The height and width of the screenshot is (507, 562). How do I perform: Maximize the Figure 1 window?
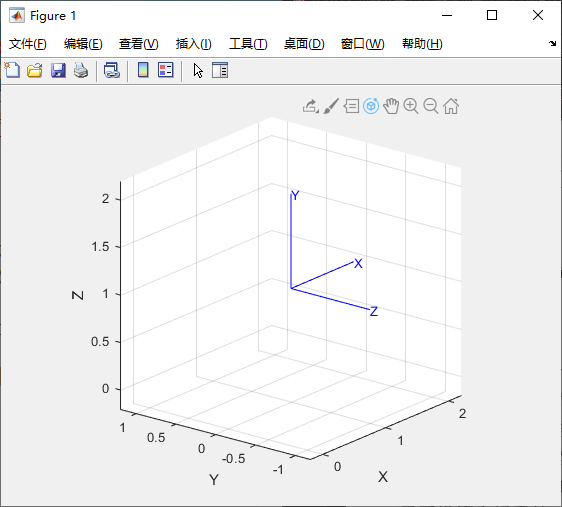[492, 15]
